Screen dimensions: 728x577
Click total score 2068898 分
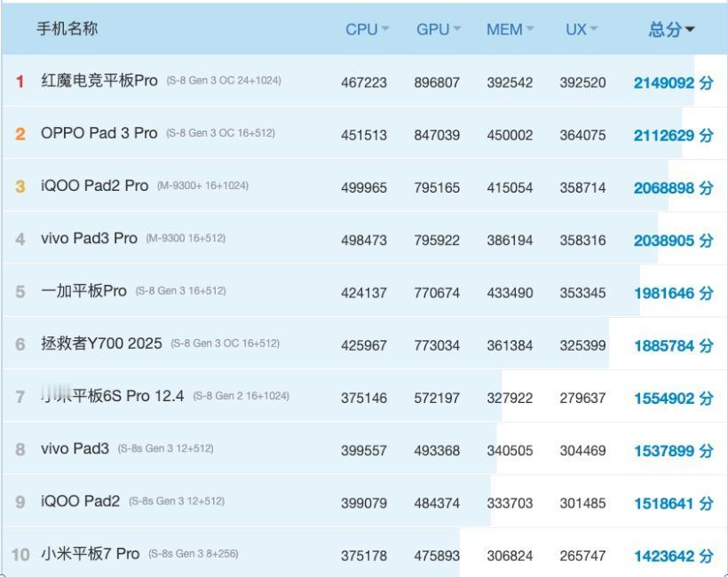(x=673, y=187)
